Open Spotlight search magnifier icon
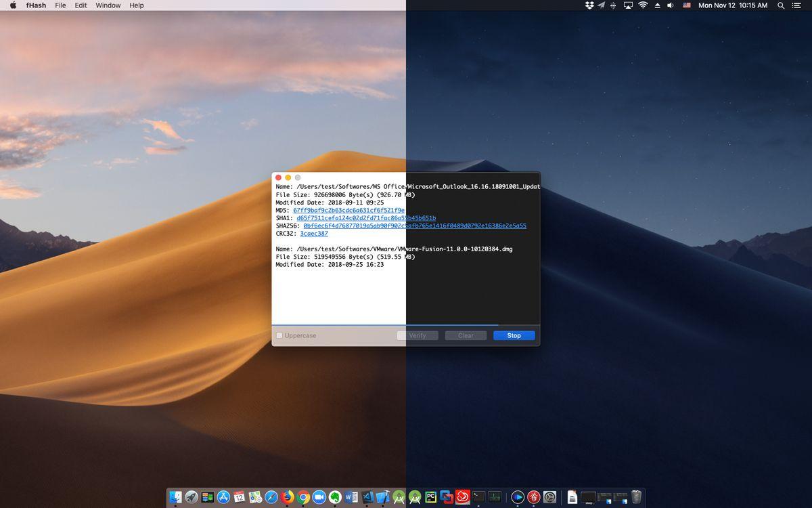 pyautogui.click(x=781, y=5)
